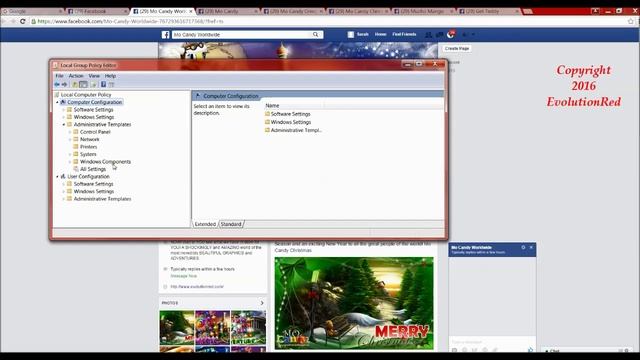Click the Export List toolbar icon

coord(93,84)
